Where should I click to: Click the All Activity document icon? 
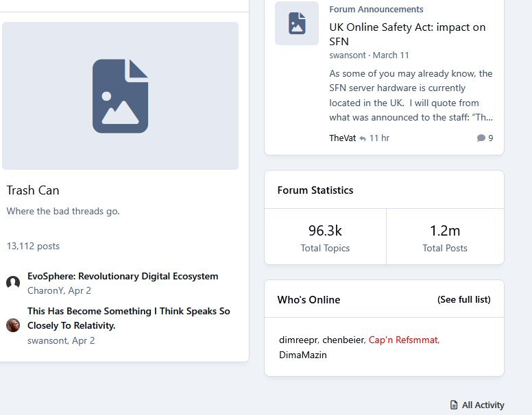[454, 405]
